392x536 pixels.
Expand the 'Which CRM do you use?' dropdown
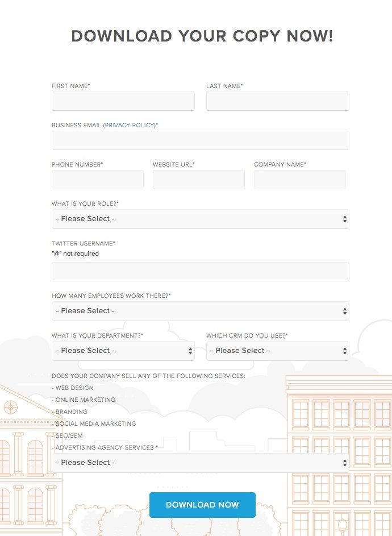tap(278, 351)
